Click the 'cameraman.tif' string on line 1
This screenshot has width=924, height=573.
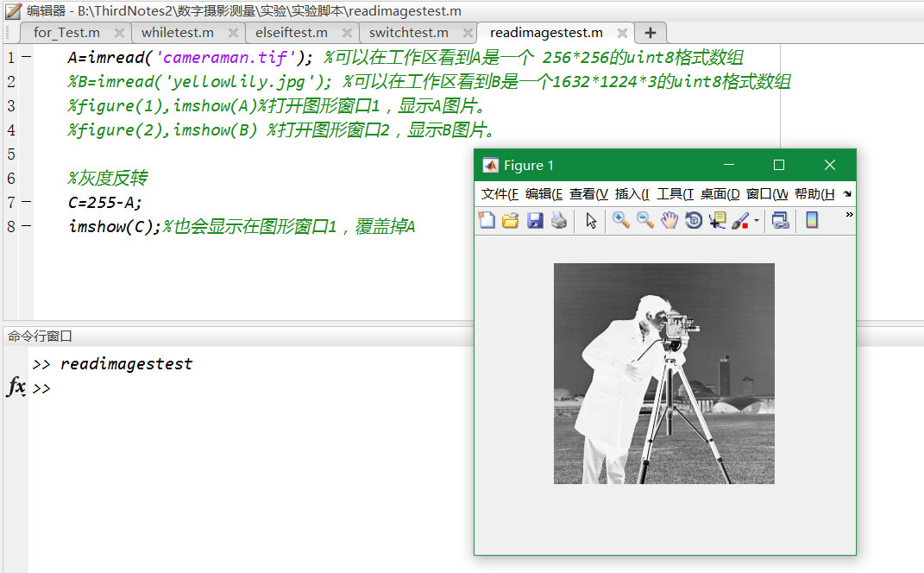click(x=225, y=58)
